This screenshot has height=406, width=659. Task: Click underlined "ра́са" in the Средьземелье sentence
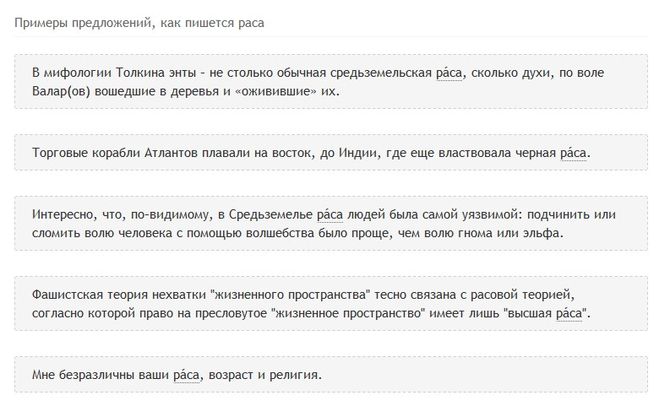coord(330,215)
